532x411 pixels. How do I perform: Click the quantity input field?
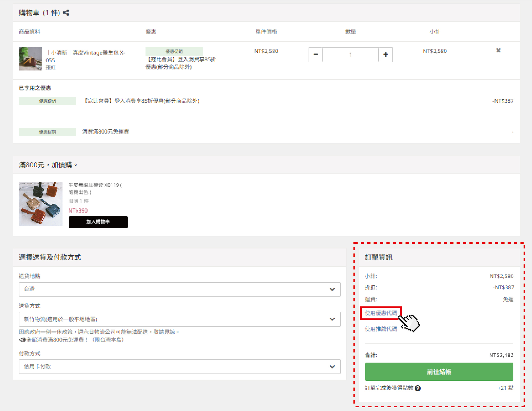tap(350, 55)
